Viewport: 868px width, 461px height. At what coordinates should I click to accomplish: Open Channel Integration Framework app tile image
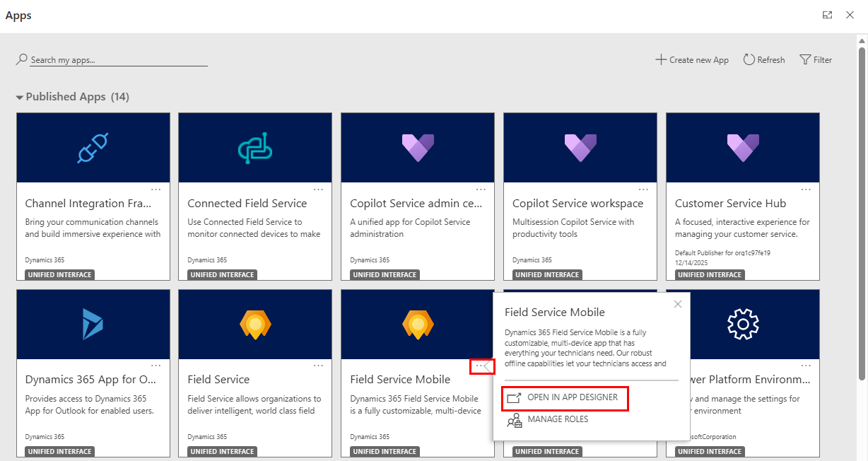93,148
